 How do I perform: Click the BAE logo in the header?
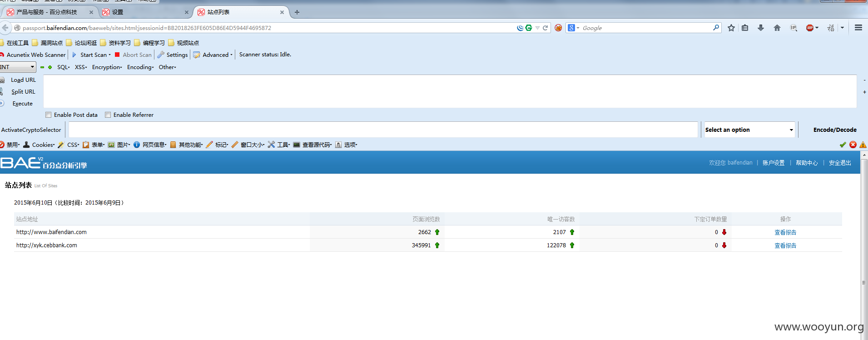(x=44, y=163)
